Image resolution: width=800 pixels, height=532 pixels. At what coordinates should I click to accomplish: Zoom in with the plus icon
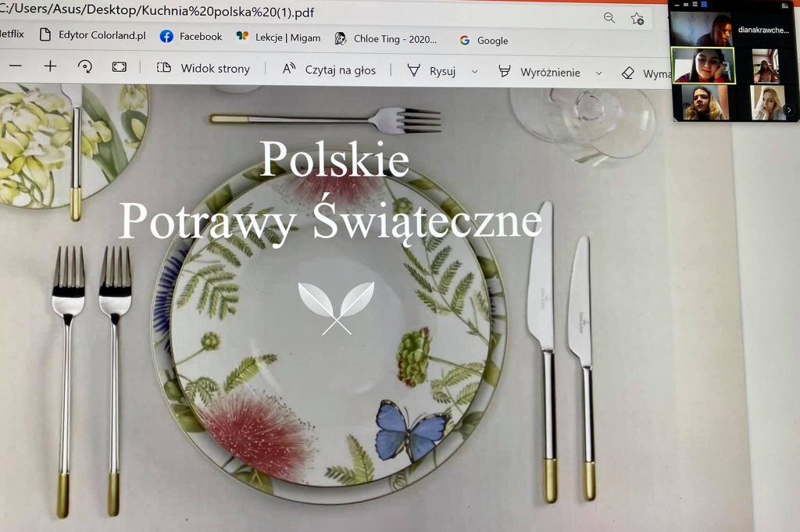click(x=50, y=66)
